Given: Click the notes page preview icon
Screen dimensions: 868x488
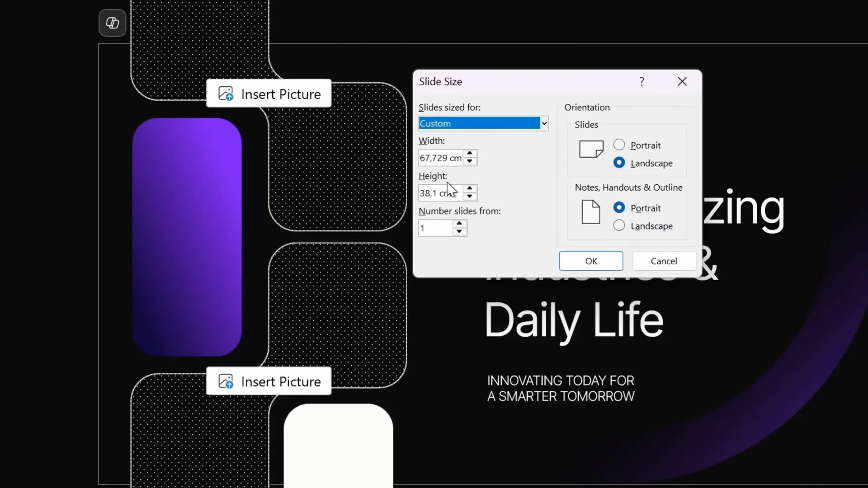Looking at the screenshot, I should point(590,212).
